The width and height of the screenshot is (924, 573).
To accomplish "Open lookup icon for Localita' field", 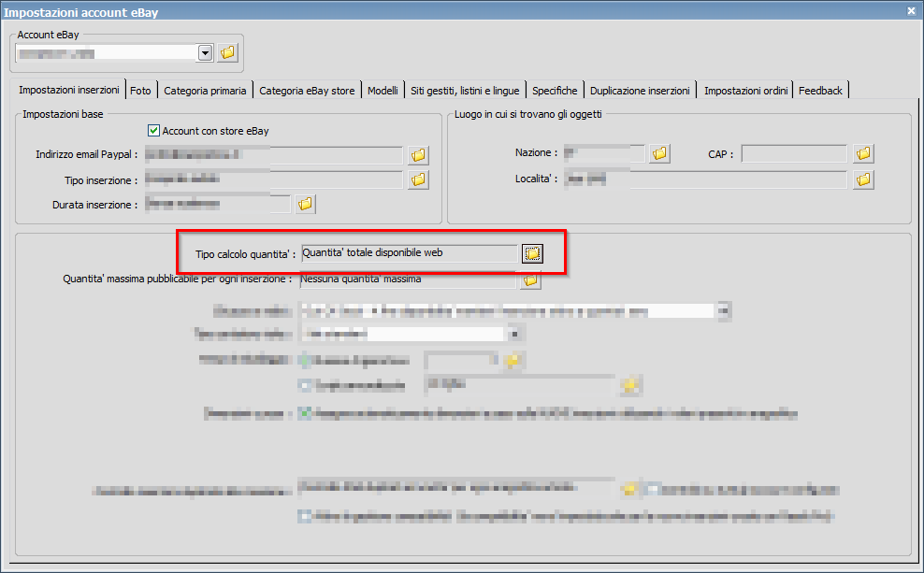I will pyautogui.click(x=863, y=179).
